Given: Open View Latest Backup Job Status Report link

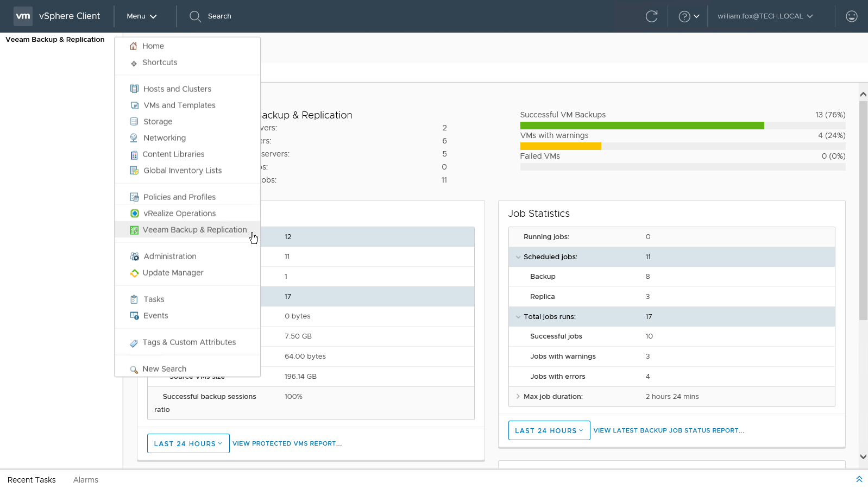Looking at the screenshot, I should click(668, 430).
